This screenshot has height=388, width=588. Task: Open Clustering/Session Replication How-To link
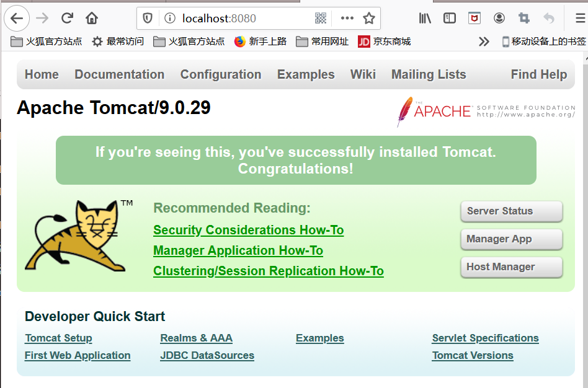269,271
